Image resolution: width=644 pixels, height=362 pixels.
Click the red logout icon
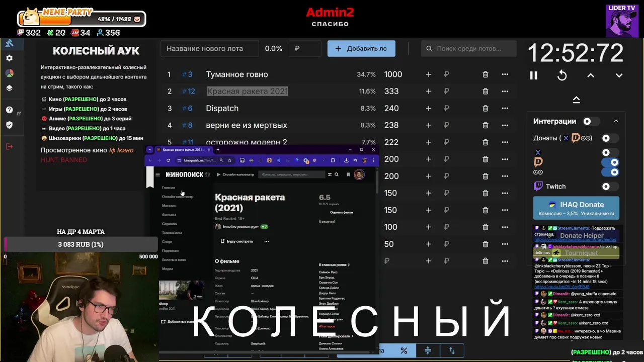9,146
